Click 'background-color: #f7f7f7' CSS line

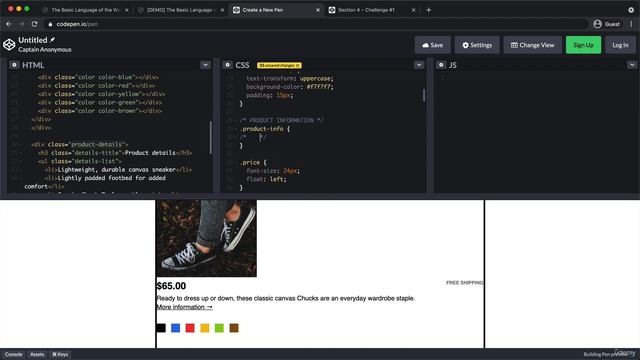pos(290,87)
